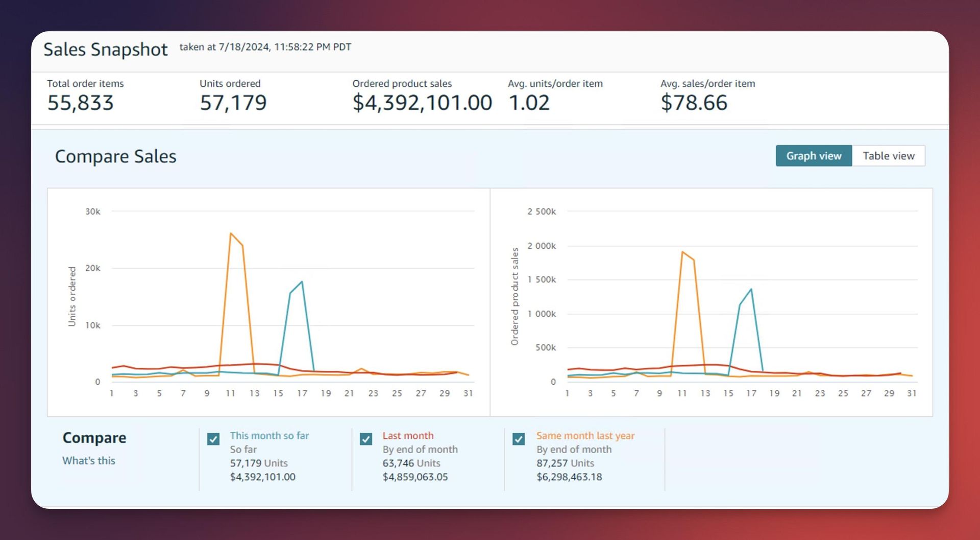Select the Graph view tab

point(814,156)
